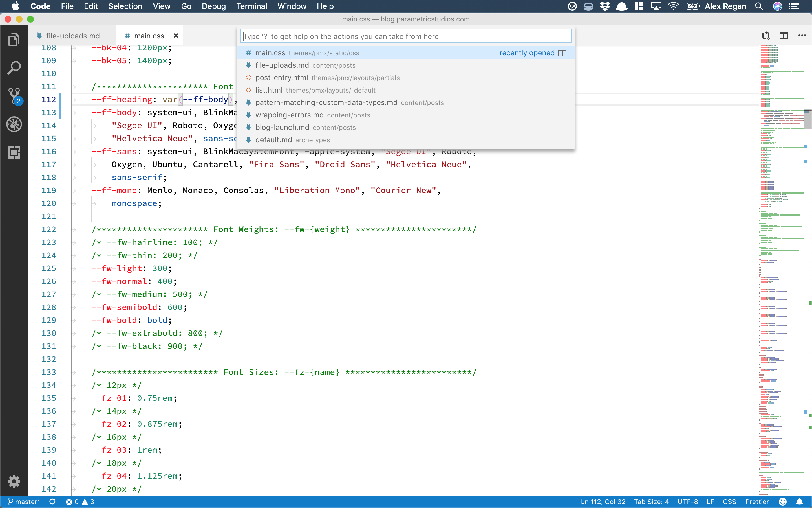Change the CSS language mode

[729, 502]
